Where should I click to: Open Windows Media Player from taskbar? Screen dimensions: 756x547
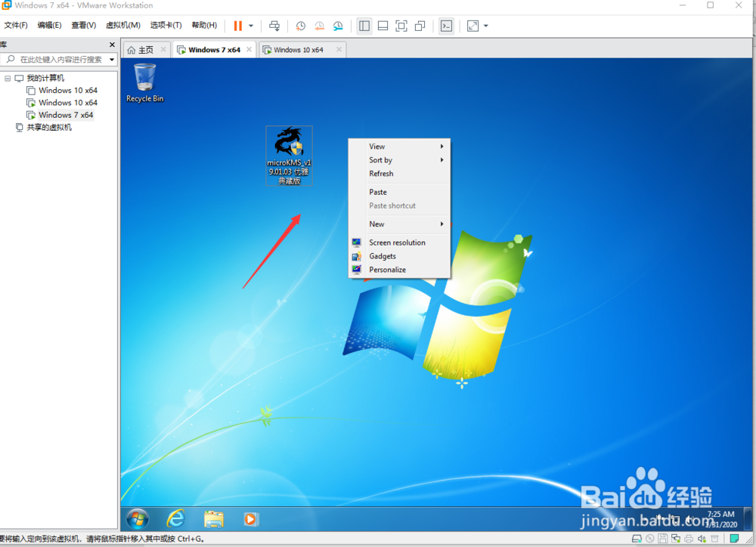250,519
